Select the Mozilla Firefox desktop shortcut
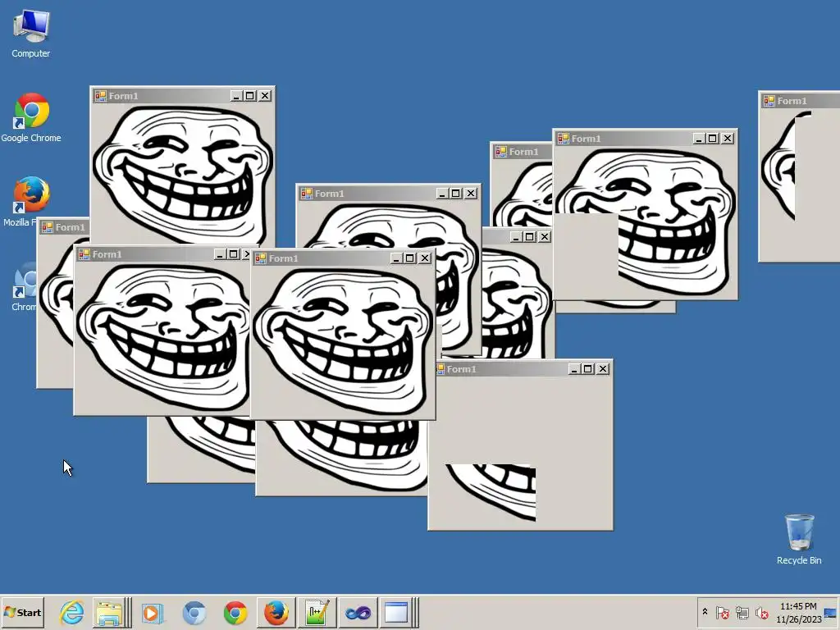Viewport: 840px width, 630px height. tap(31, 200)
